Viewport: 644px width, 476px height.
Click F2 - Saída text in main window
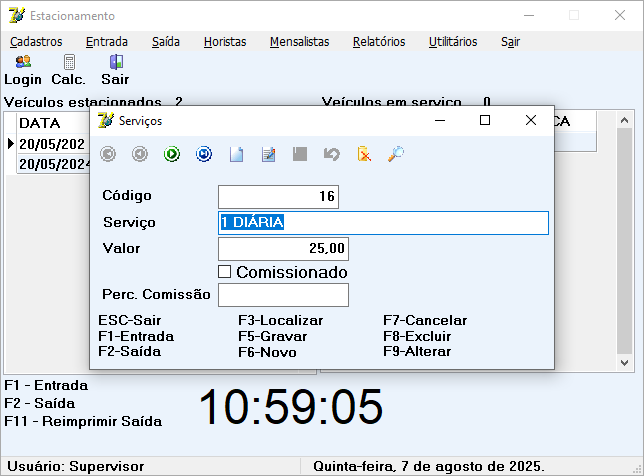point(39,403)
